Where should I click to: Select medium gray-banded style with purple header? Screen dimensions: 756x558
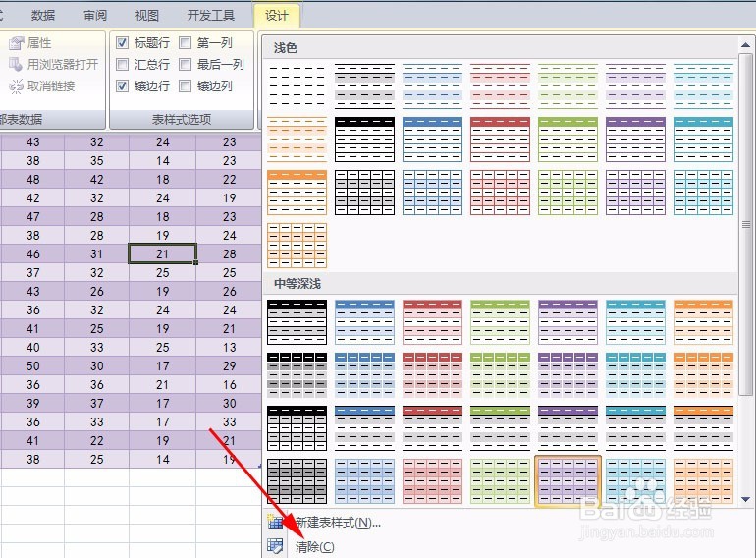point(567,428)
